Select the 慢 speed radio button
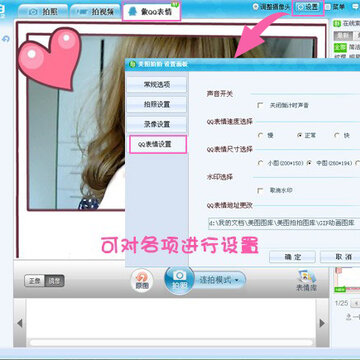The image size is (360, 360). 260,135
